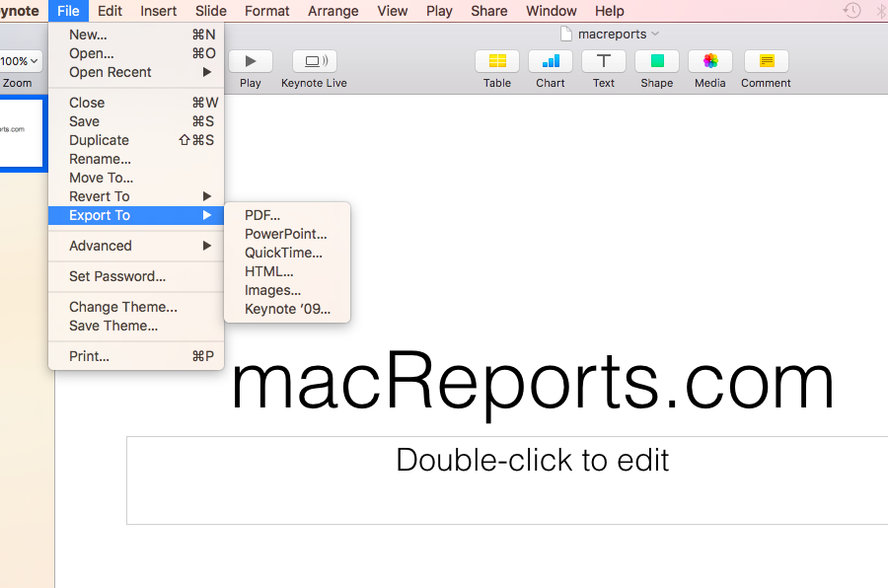Image resolution: width=888 pixels, height=588 pixels.
Task: Open the Format menu
Action: 266,11
